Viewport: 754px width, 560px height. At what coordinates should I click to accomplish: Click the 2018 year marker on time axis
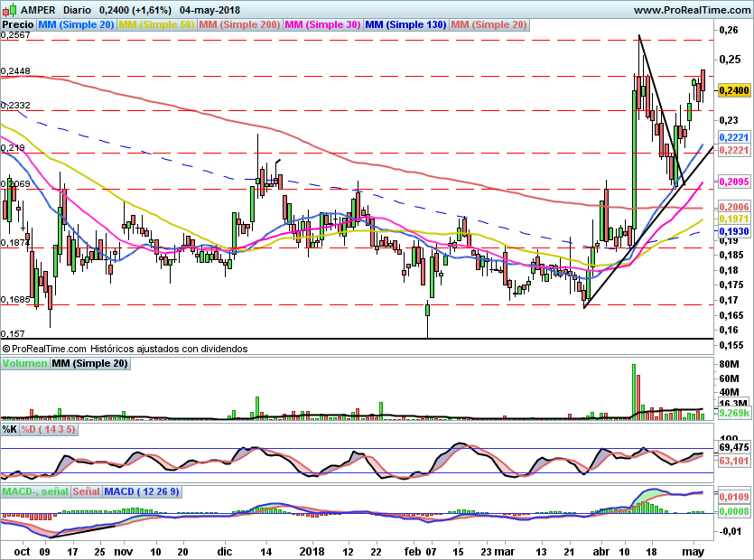pyautogui.click(x=312, y=552)
